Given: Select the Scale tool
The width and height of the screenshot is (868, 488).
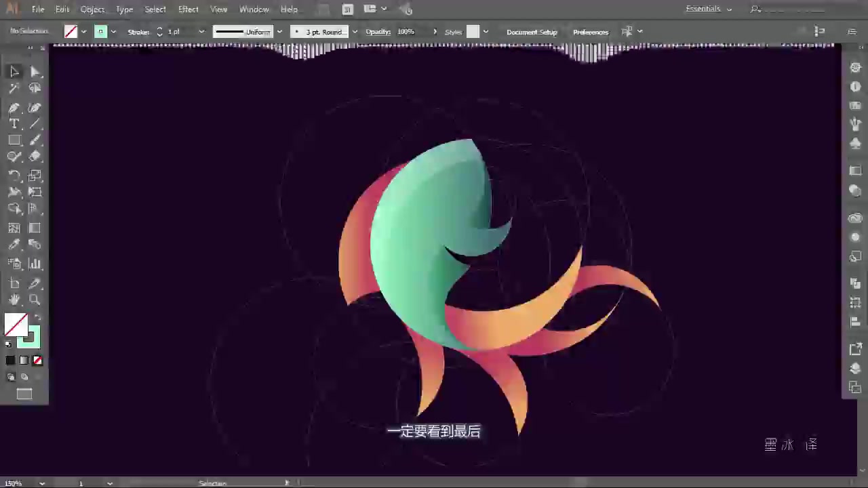Looking at the screenshot, I should [x=35, y=176].
